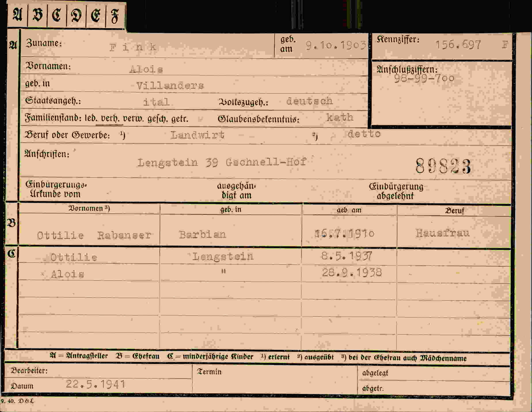Click the child's birth date "8.5.1937"
The image size is (532, 412).
click(347, 256)
